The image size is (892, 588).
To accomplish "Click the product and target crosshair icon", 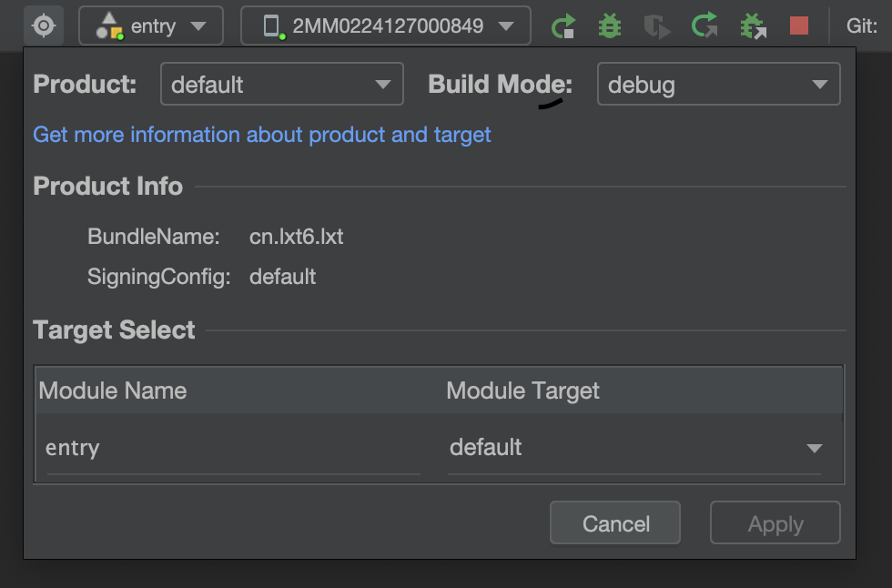I will pyautogui.click(x=44, y=25).
